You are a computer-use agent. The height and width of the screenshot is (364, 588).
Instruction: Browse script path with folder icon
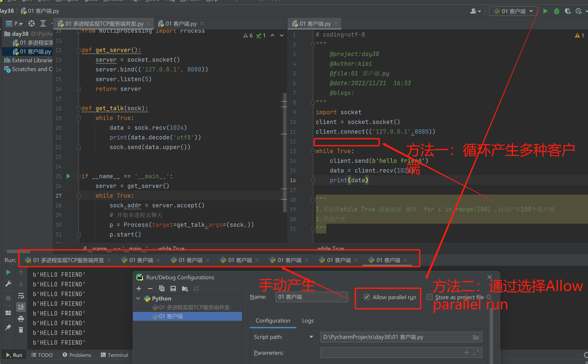tap(476, 337)
